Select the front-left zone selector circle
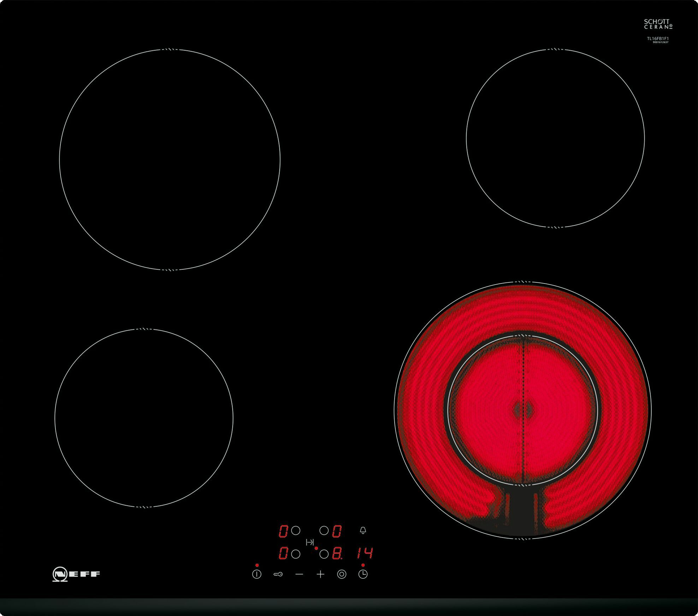 tap(296, 554)
